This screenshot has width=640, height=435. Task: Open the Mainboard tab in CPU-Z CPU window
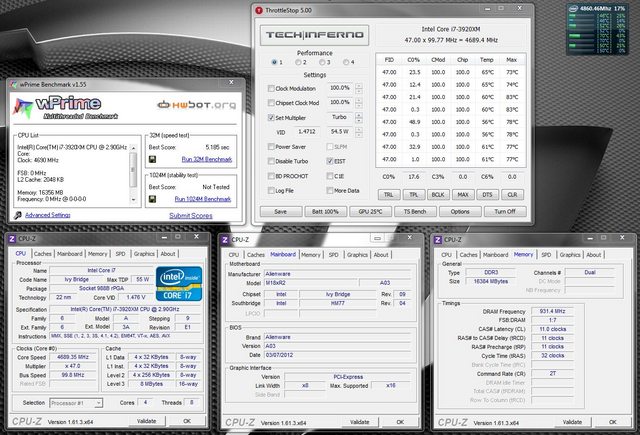(x=69, y=254)
